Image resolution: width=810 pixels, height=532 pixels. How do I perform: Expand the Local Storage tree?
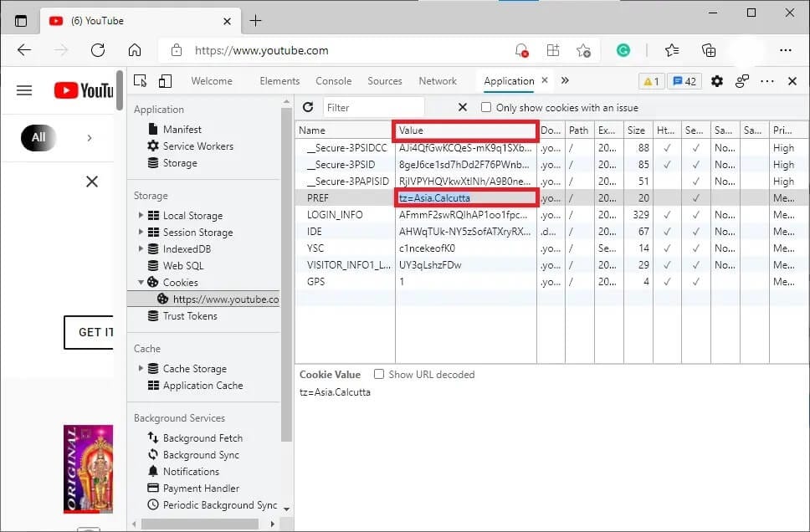point(141,215)
